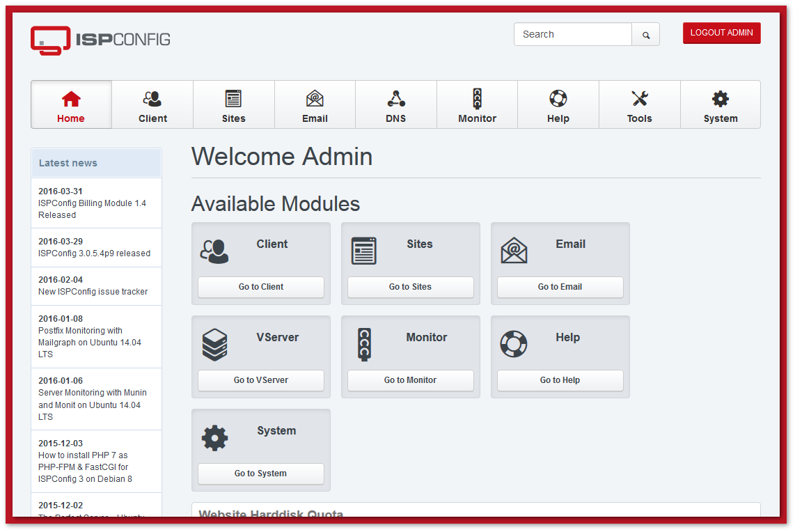Click the Monitor module card icon
Screen dimensions: 795x532
click(364, 345)
